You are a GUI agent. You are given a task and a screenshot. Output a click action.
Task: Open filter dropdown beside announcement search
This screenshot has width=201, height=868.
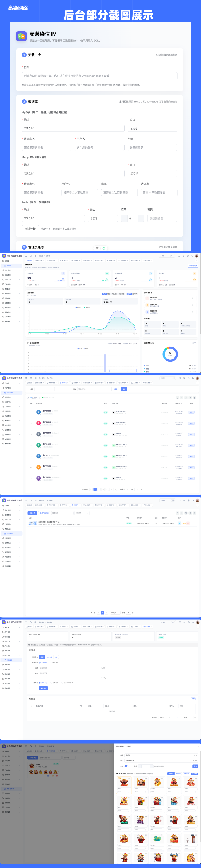82,513
